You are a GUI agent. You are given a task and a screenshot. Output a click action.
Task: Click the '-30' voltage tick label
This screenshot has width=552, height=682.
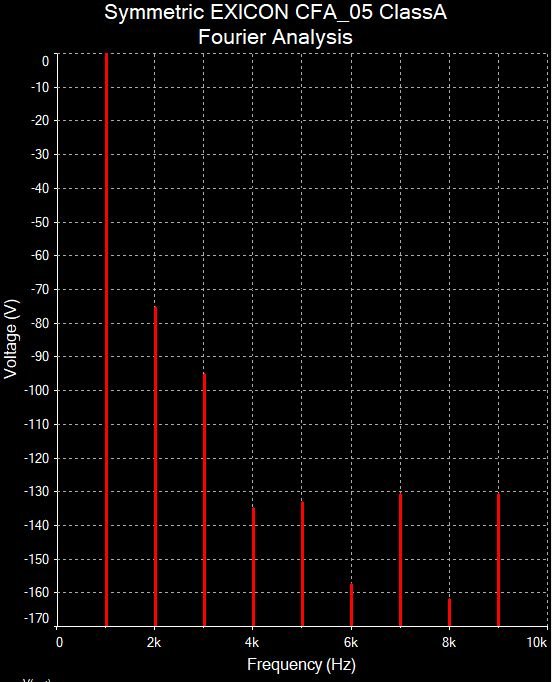point(40,154)
